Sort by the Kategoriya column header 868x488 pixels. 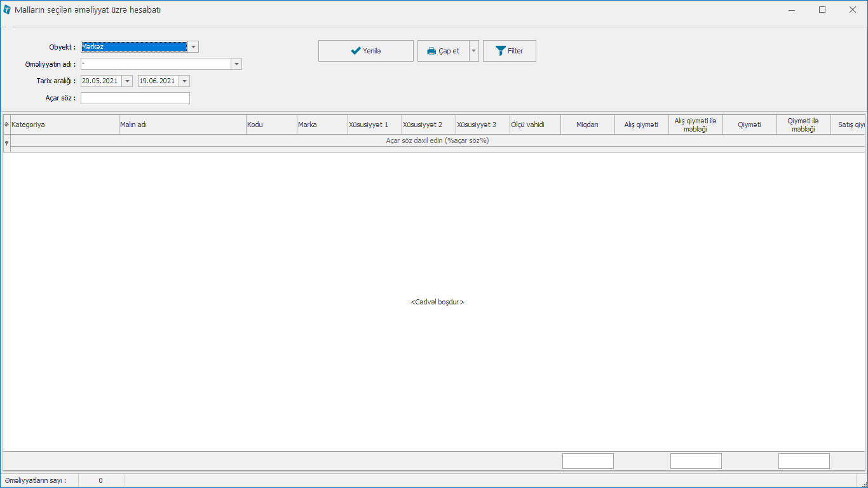pos(64,125)
